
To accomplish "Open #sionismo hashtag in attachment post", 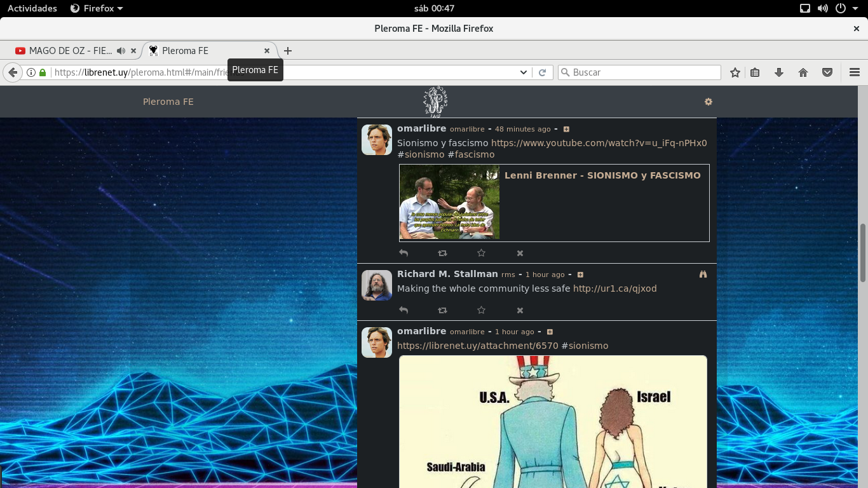I will point(585,346).
